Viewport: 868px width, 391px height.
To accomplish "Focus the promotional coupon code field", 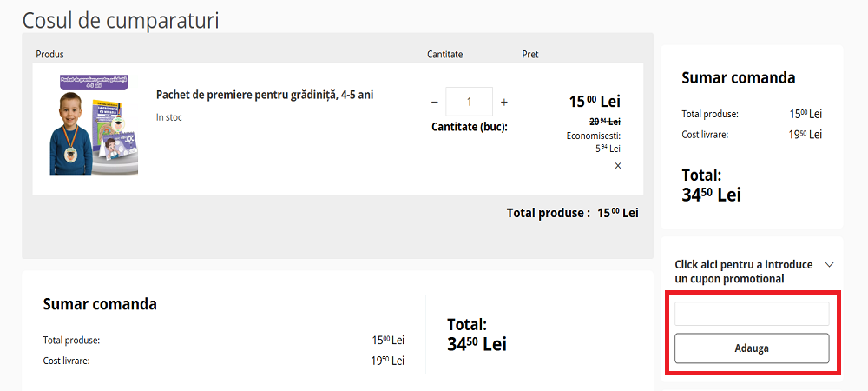I will 752,314.
